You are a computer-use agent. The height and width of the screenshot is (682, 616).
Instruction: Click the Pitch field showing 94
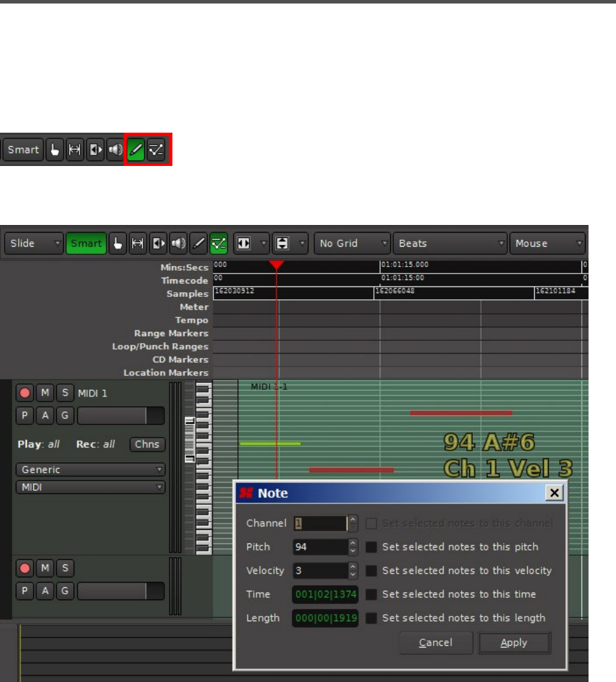(321, 547)
